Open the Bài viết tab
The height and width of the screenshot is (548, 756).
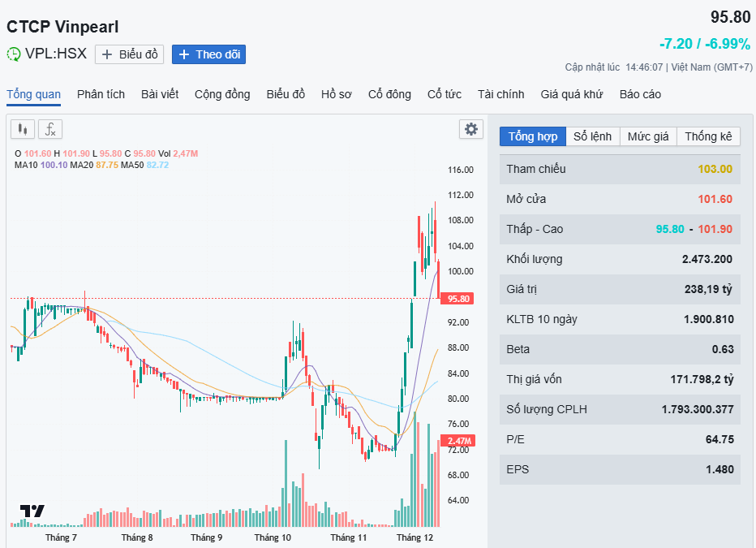coord(160,94)
